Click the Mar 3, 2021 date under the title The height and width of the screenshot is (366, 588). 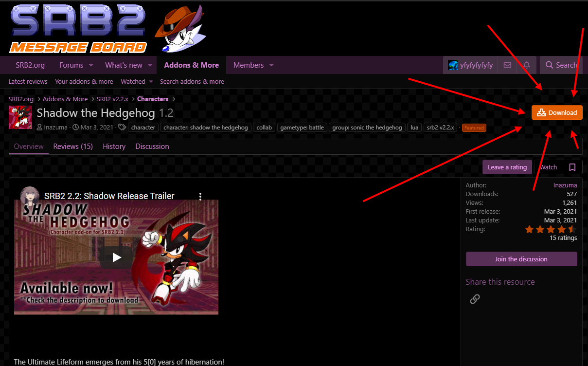tap(97, 128)
